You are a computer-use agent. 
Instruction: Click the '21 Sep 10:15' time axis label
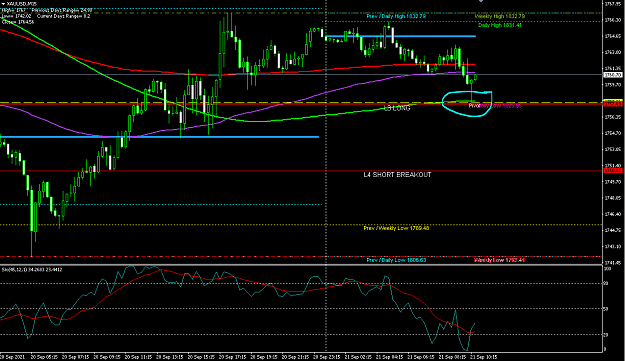click(484, 357)
